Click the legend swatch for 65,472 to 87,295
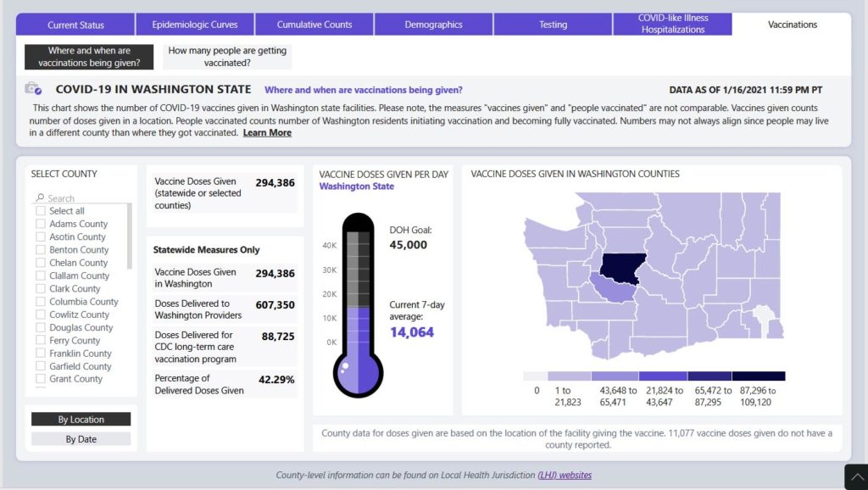 [x=709, y=376]
